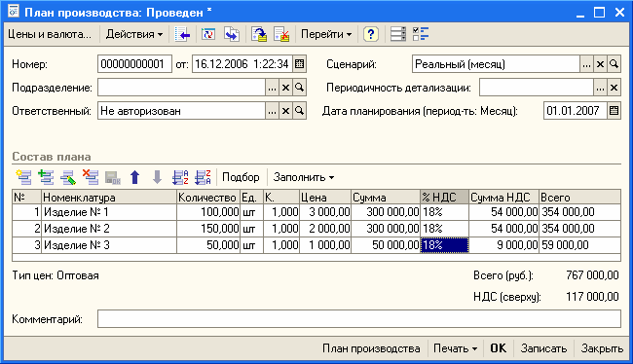Open the Периодичность детализации ellipsis button
This screenshot has height=364, width=633.
tap(600, 88)
